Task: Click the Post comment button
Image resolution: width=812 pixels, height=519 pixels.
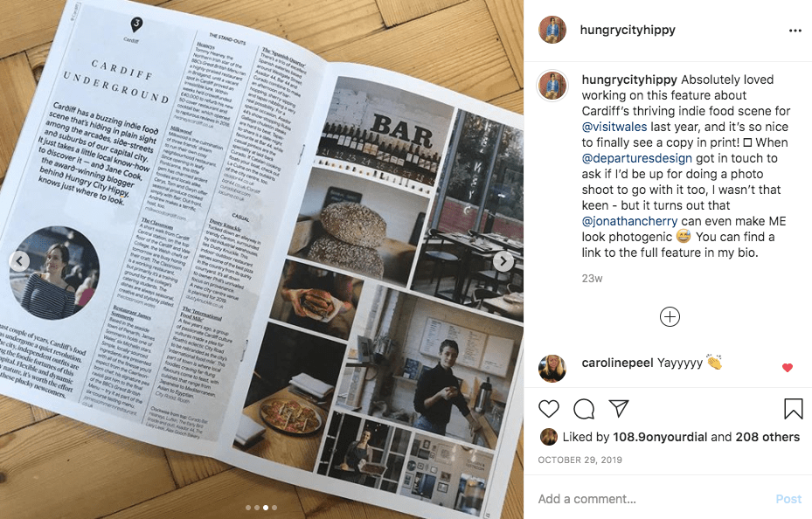Action: tap(788, 499)
